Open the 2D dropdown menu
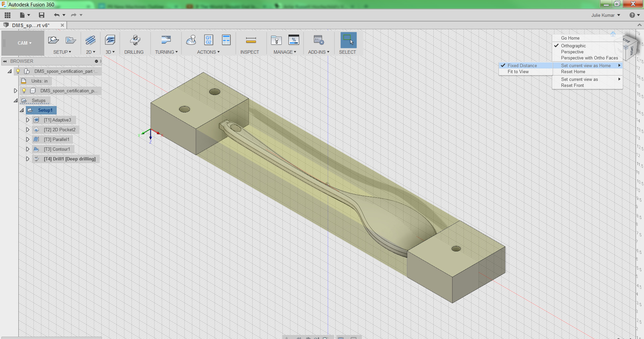Image resolution: width=644 pixels, height=339 pixels. click(x=91, y=52)
